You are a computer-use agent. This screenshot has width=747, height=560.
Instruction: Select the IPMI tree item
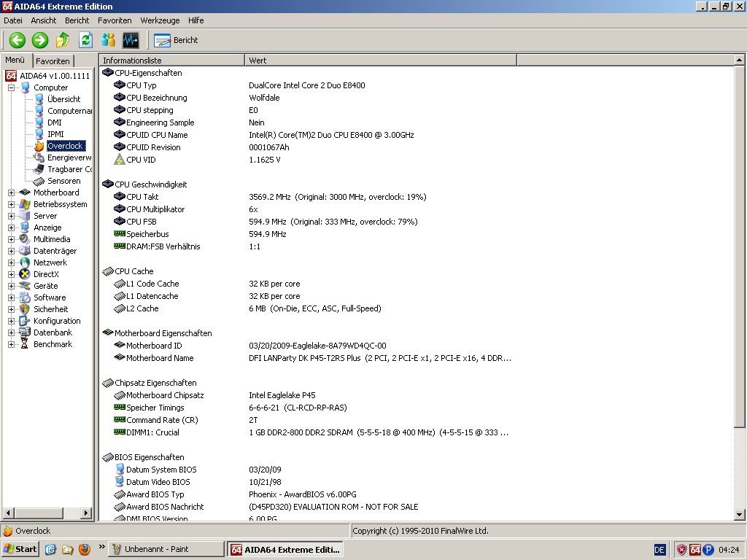55,134
